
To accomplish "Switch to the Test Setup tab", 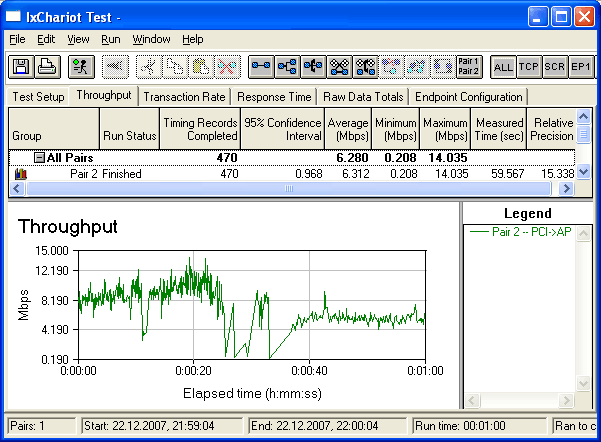I will click(x=38, y=97).
